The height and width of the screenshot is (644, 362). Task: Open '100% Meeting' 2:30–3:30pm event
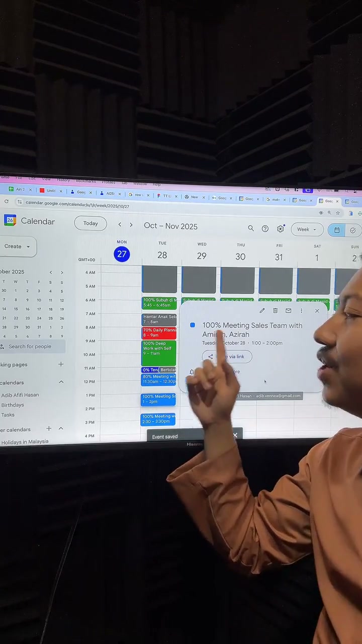(x=158, y=420)
